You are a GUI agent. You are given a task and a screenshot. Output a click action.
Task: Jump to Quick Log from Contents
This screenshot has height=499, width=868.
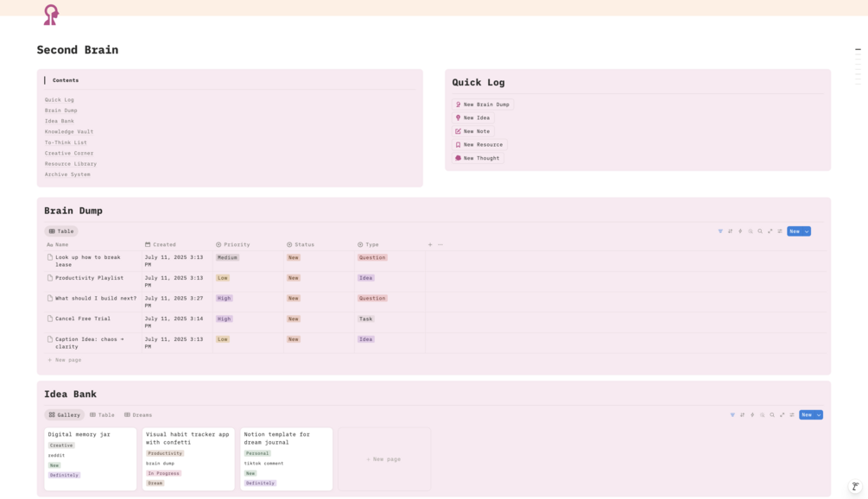(60, 100)
